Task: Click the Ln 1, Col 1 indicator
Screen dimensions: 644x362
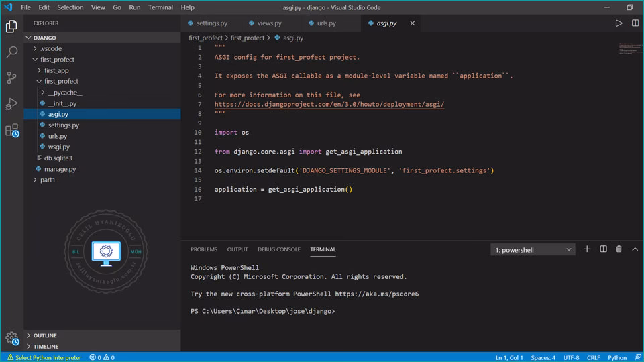Action: tap(509, 357)
